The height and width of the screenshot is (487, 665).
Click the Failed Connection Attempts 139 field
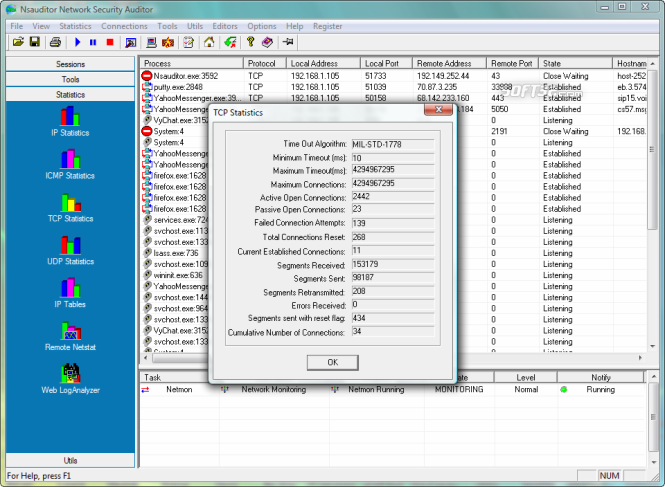click(x=393, y=223)
